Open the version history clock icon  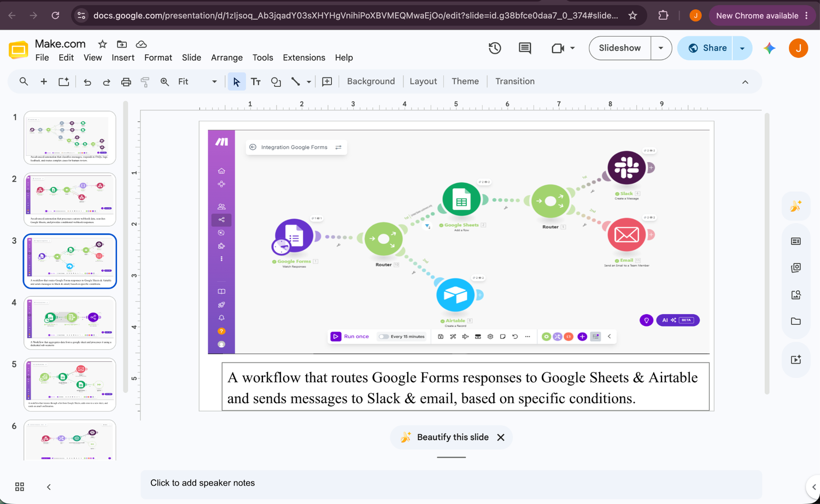click(495, 48)
